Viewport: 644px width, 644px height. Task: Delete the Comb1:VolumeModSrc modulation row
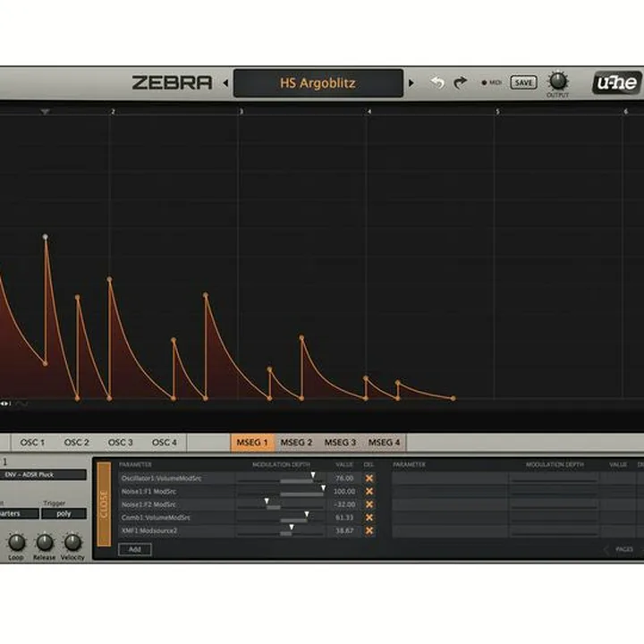(x=369, y=518)
